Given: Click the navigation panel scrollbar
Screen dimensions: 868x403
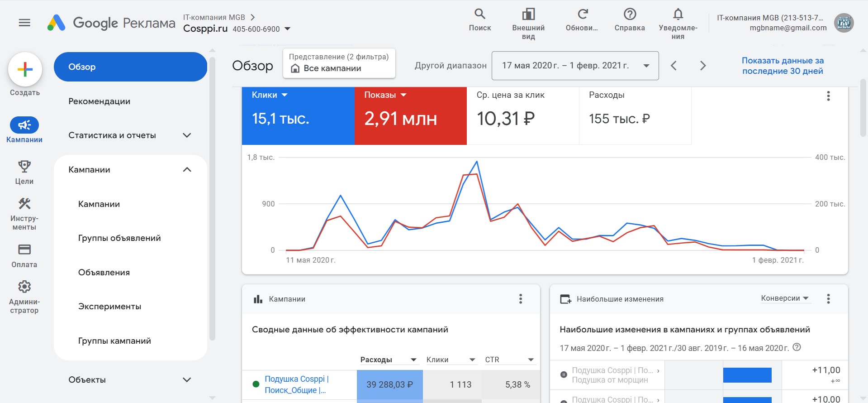Looking at the screenshot, I should [212, 198].
